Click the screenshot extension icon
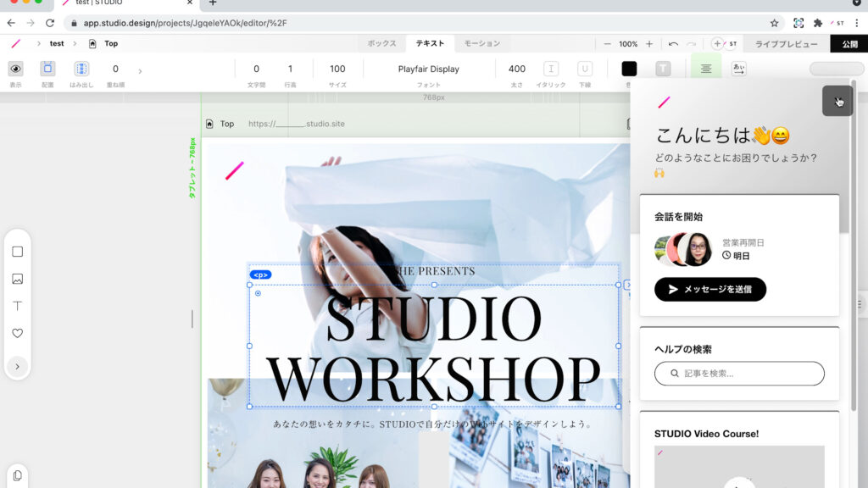Screen dimensions: 868x488 click(x=798, y=23)
